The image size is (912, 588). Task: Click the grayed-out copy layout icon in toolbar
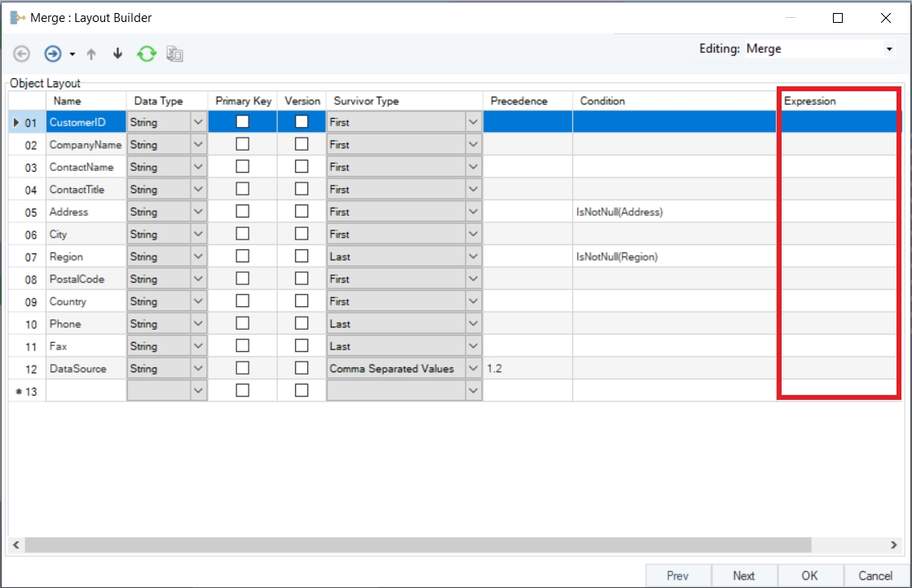point(174,54)
